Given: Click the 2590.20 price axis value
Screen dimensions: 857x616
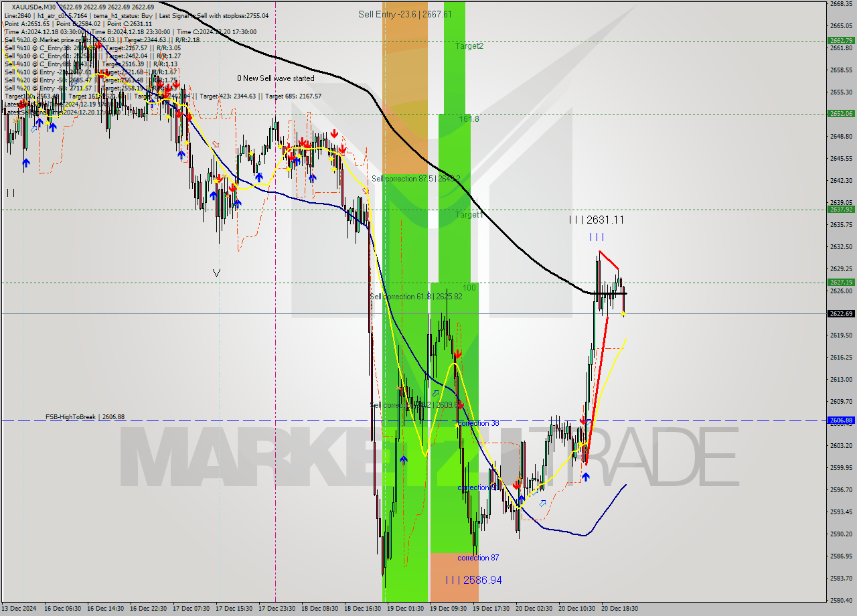Looking at the screenshot, I should [841, 534].
